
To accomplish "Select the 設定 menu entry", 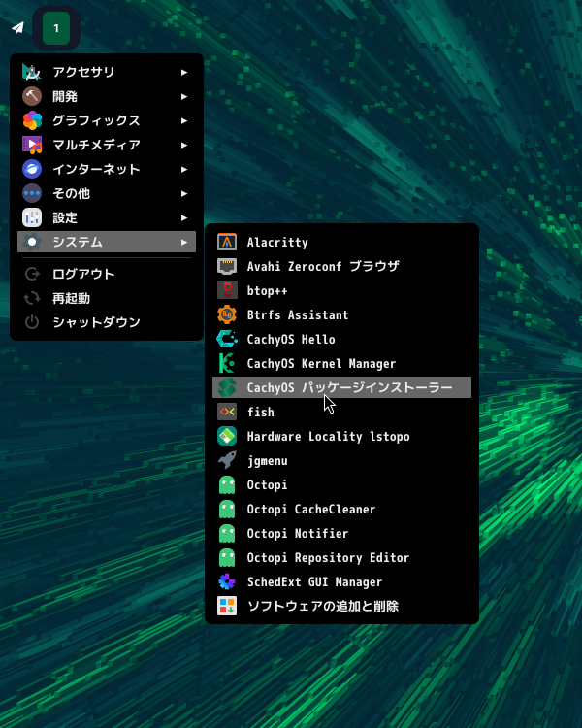I will (65, 217).
